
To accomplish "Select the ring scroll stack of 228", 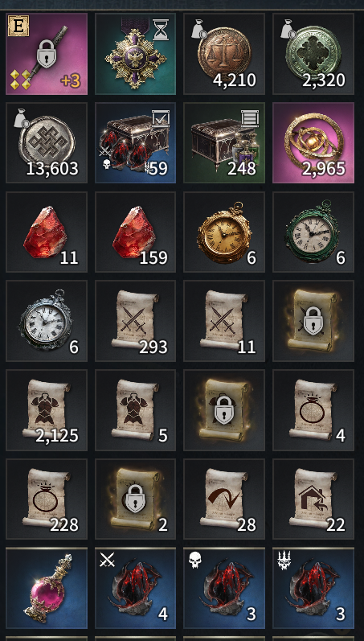I will pos(47,499).
